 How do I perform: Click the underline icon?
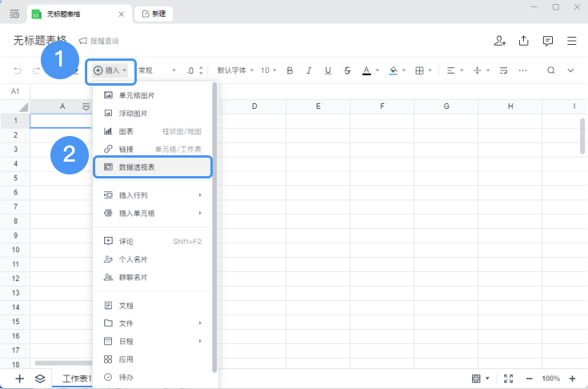328,70
